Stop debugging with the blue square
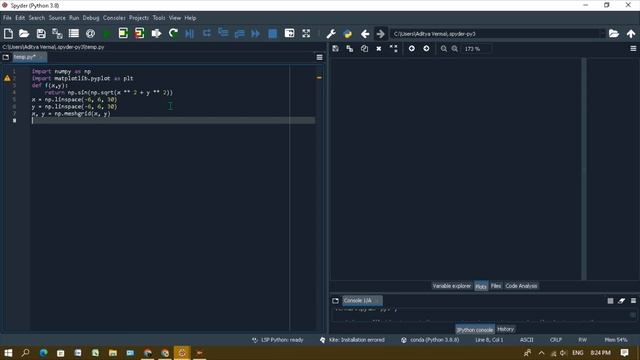The image size is (640, 360). pyautogui.click(x=273, y=33)
